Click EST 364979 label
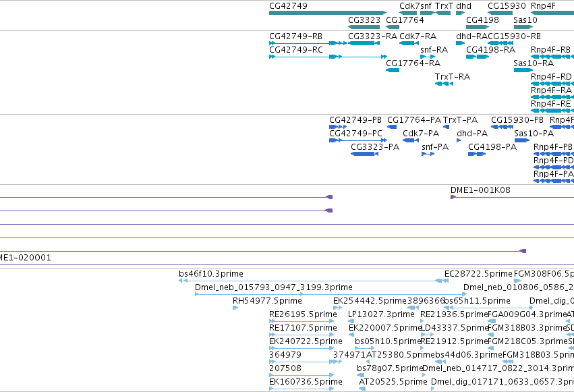Viewport: 574px width, 392px height. (x=285, y=356)
